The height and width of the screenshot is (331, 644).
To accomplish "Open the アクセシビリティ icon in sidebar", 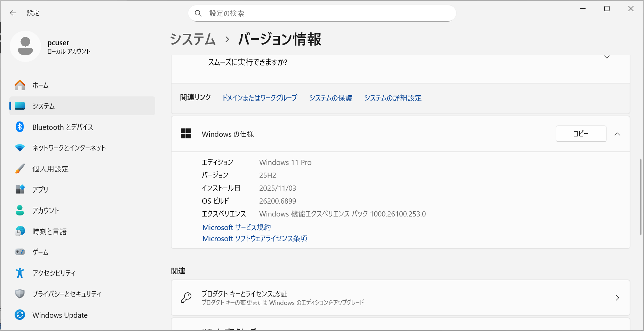I will tap(20, 273).
